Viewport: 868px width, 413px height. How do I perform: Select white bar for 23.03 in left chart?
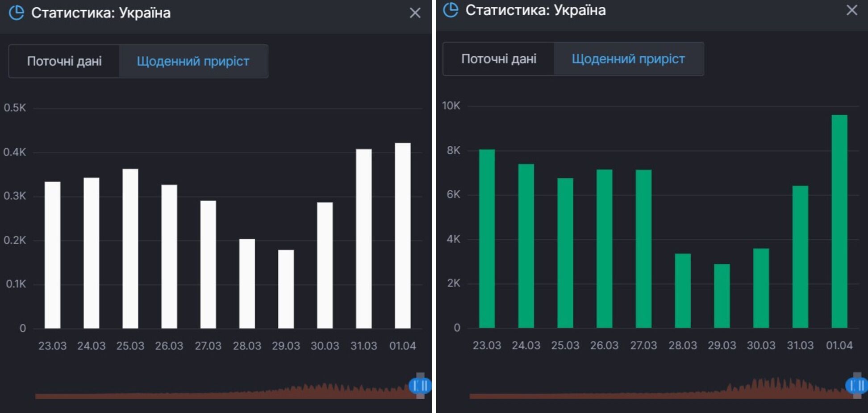[53, 255]
